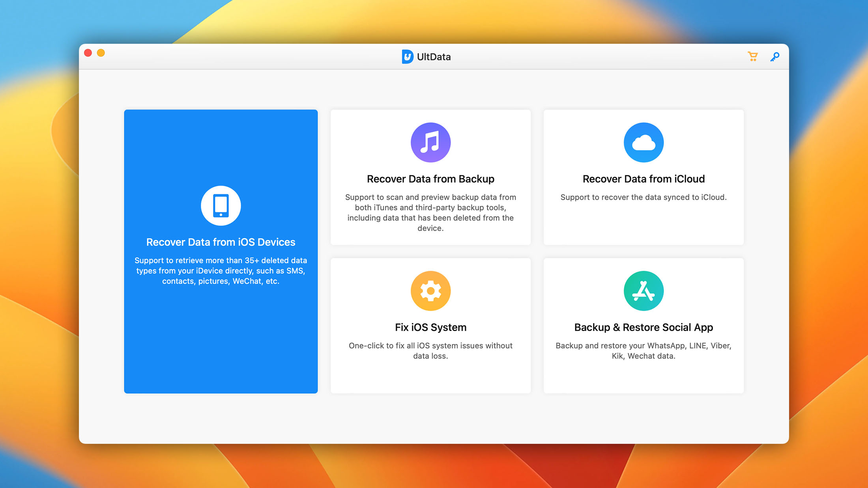Minimize the UltData window with yellow button
The image size is (868, 488).
[101, 53]
